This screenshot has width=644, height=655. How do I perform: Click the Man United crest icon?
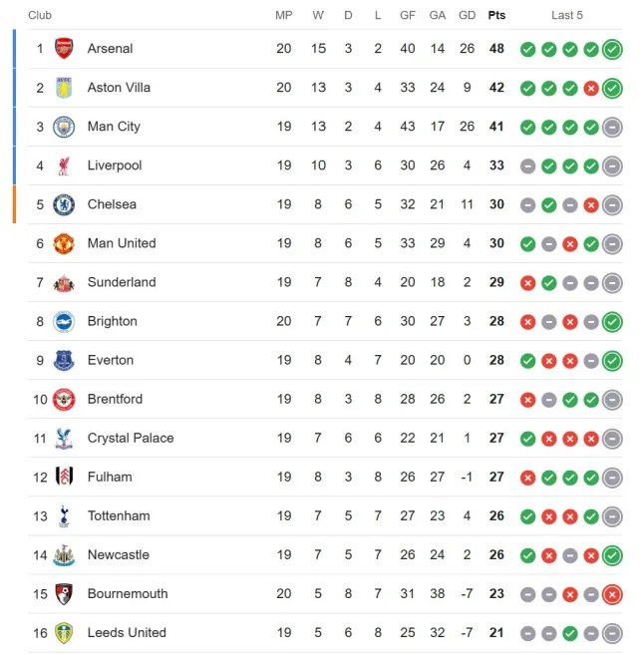[64, 243]
